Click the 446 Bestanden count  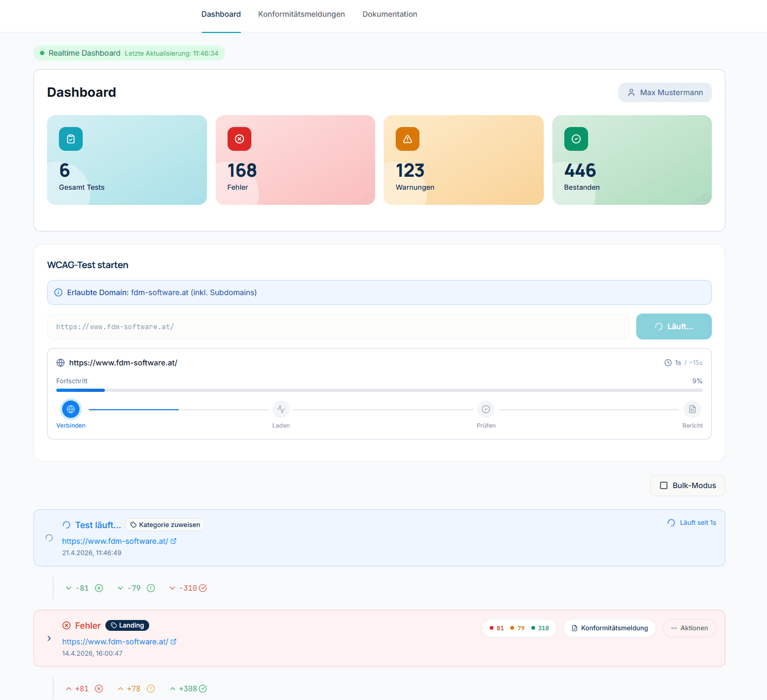(x=580, y=170)
